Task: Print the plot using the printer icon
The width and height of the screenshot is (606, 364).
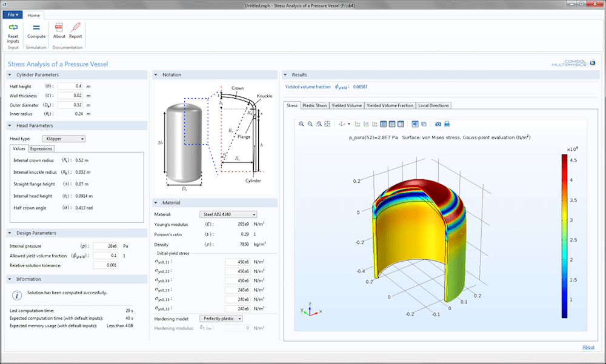Action: [448, 124]
